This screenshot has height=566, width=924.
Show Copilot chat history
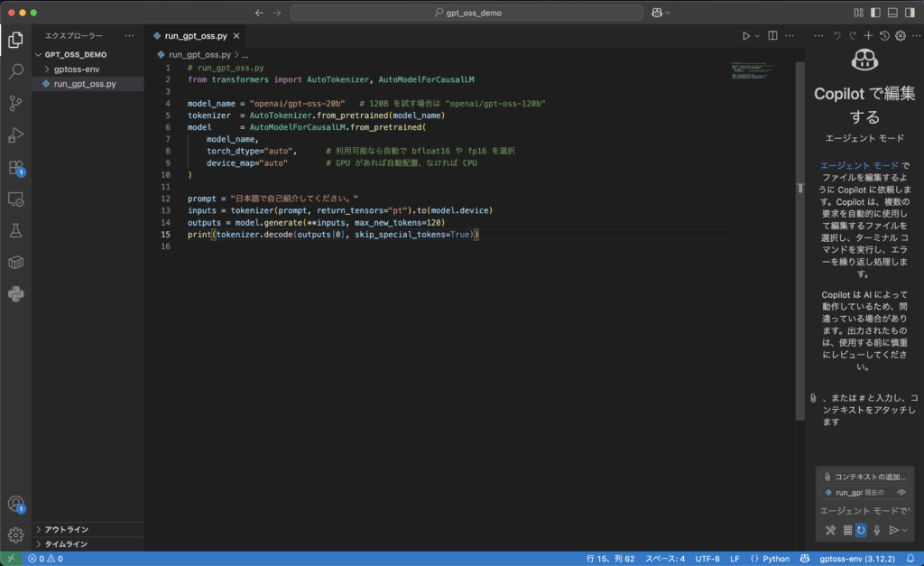click(884, 36)
